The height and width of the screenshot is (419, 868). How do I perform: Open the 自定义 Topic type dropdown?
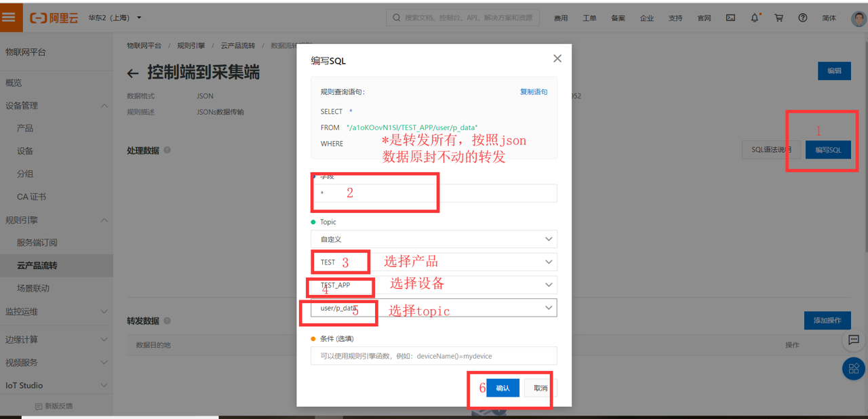point(433,239)
